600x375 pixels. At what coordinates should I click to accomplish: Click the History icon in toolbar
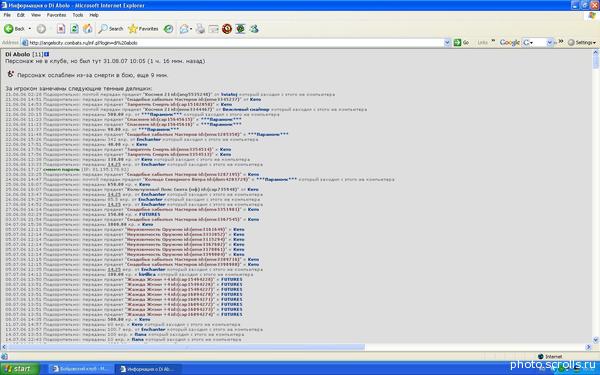(168, 29)
